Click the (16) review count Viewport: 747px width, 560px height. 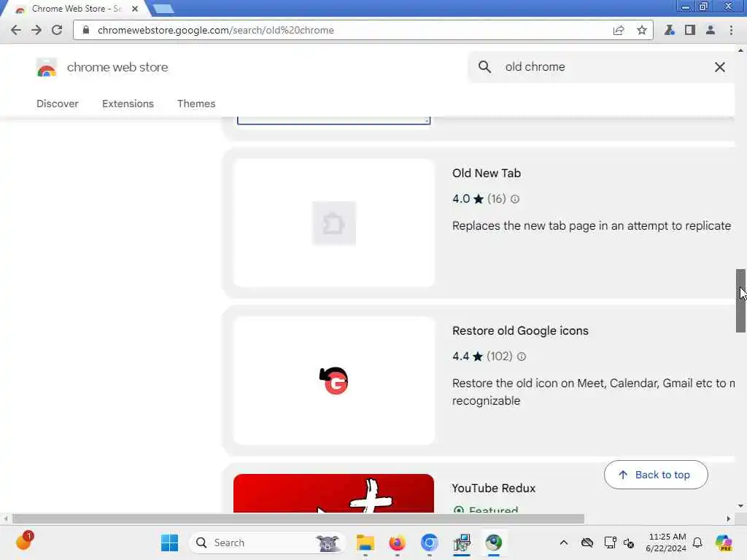pyautogui.click(x=496, y=199)
